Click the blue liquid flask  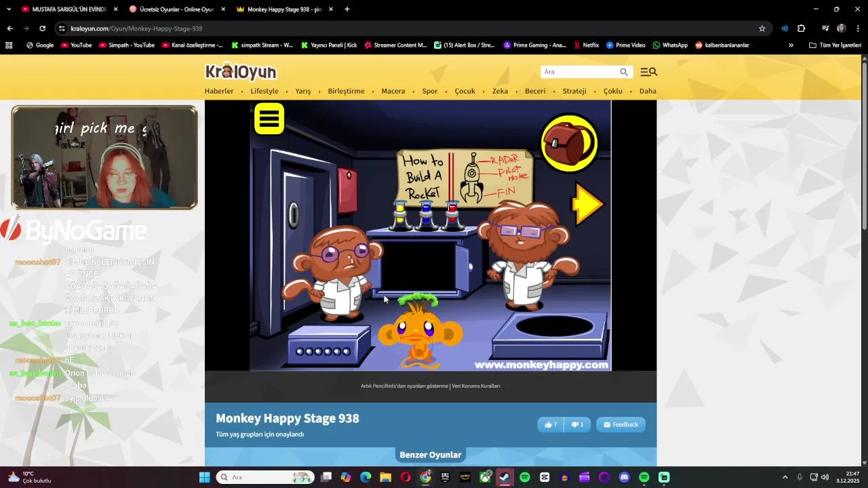tap(426, 216)
